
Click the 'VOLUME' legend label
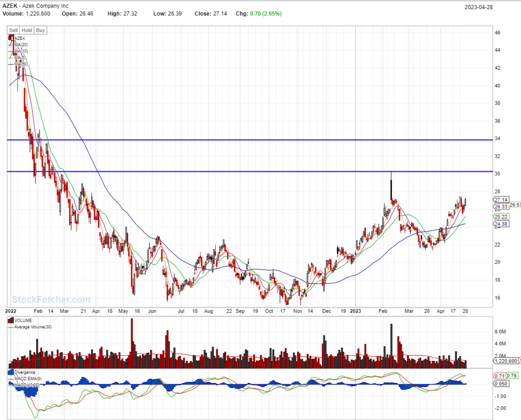point(23,321)
